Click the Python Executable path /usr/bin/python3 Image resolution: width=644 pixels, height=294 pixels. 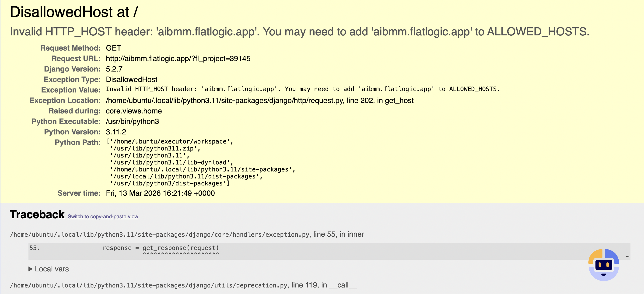(132, 122)
